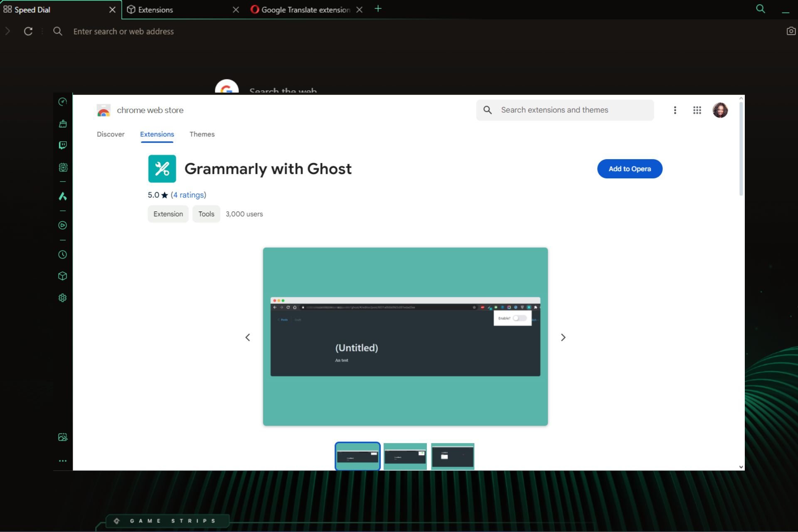Select the Extensions store section
This screenshot has width=798, height=532.
[x=157, y=134]
